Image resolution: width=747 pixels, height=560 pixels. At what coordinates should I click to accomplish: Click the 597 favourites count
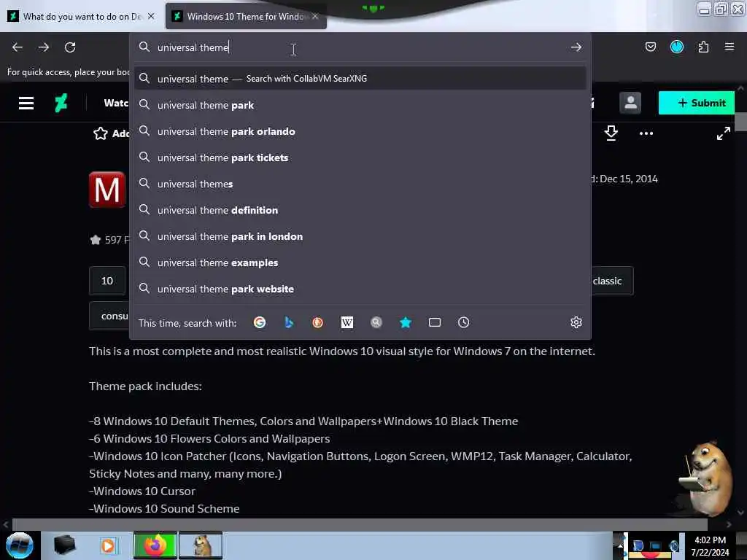tap(109, 240)
